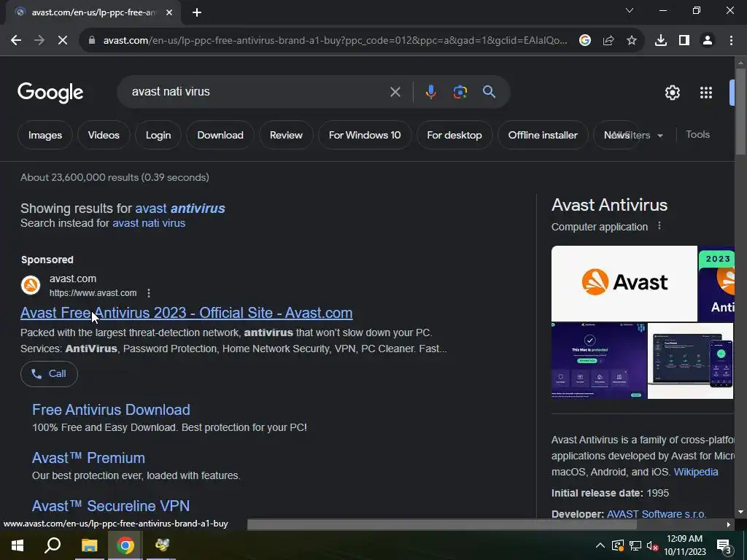Open the Google account icon in address bar
The height and width of the screenshot is (560, 747).
pyautogui.click(x=585, y=41)
